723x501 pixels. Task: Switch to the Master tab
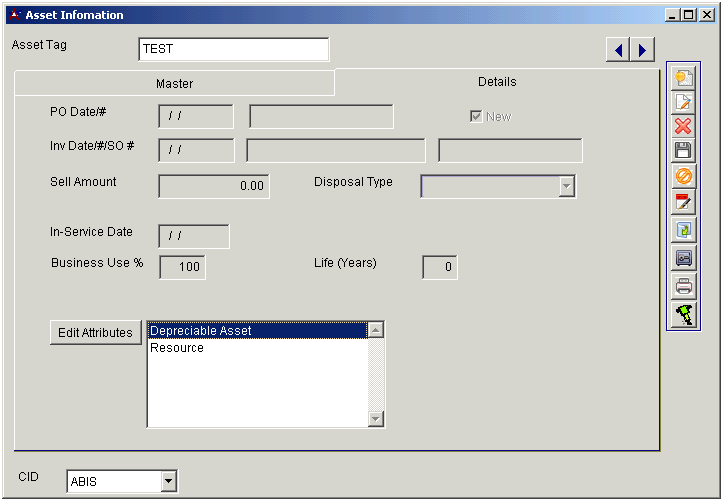pyautogui.click(x=174, y=84)
